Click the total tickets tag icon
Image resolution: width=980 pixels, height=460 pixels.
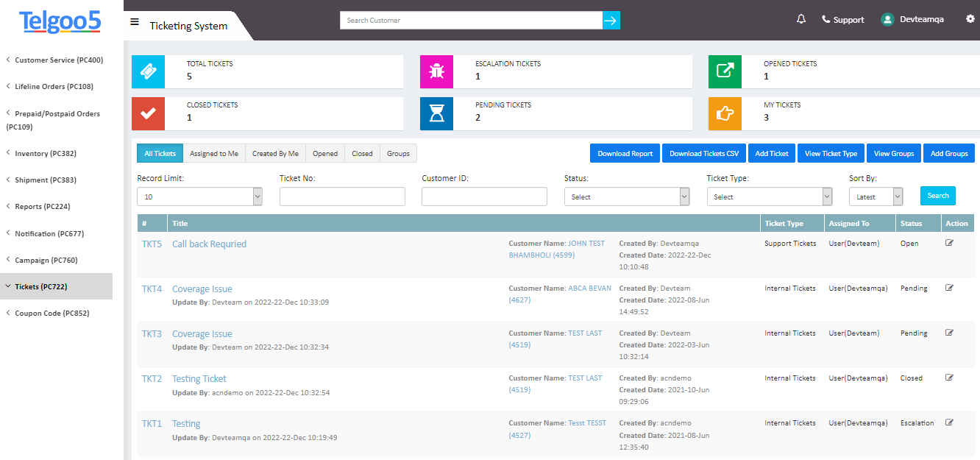[148, 71]
